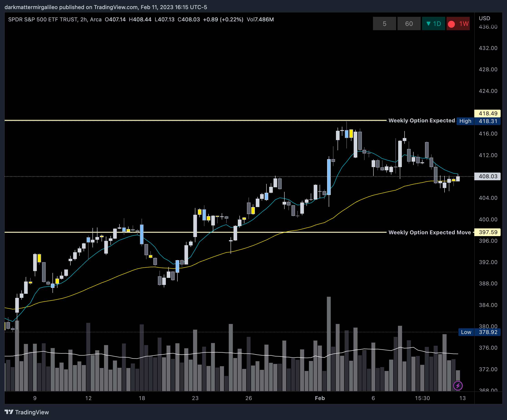507x420 pixels.
Task: Click the +0.89 (+0.22%) change value
Action: pos(223,20)
